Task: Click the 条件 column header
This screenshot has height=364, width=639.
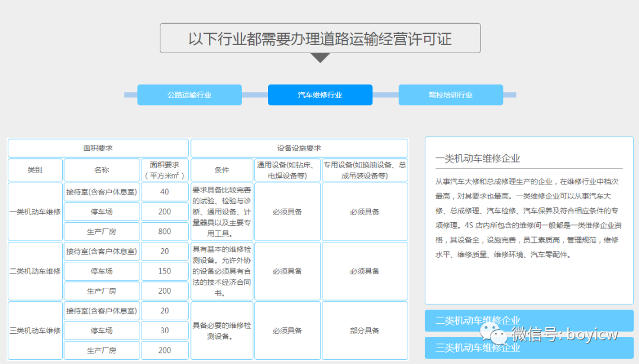Action: (222, 170)
